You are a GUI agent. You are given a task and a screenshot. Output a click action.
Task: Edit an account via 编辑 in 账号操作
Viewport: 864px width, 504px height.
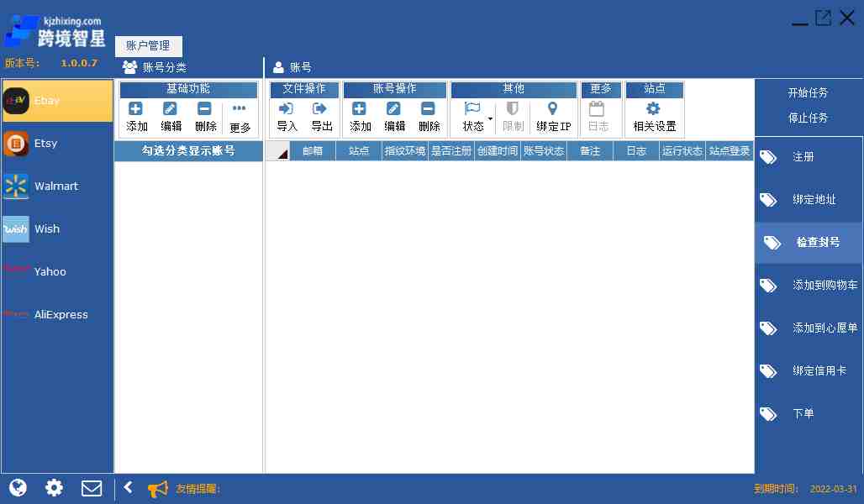(x=394, y=117)
